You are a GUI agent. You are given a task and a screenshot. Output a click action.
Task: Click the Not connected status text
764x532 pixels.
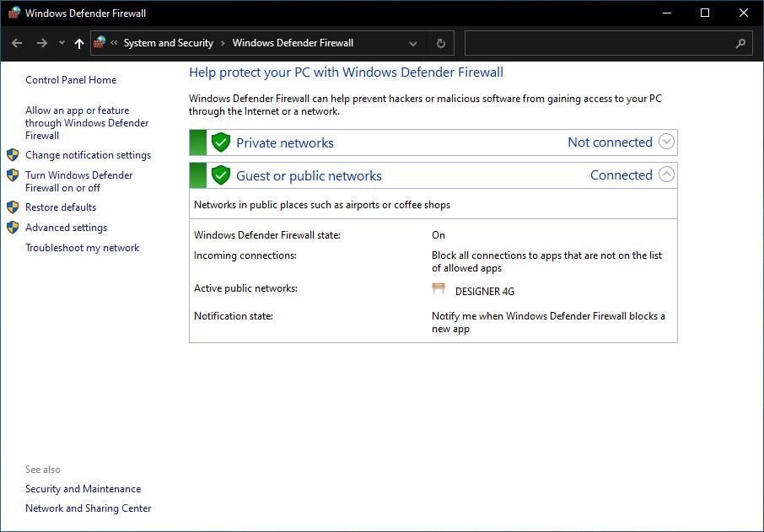point(610,142)
